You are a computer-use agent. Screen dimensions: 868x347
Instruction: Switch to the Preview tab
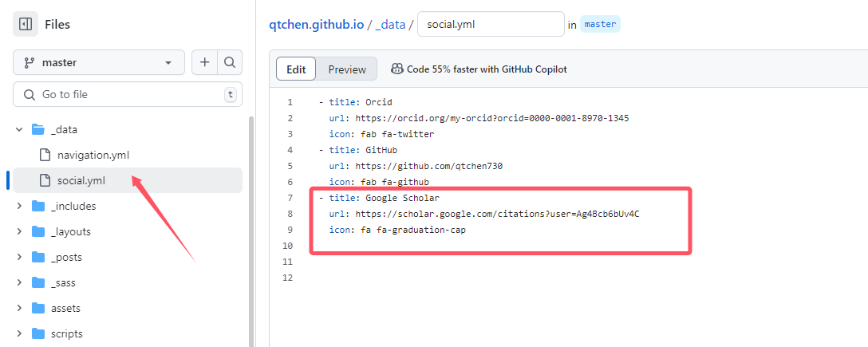coord(347,69)
